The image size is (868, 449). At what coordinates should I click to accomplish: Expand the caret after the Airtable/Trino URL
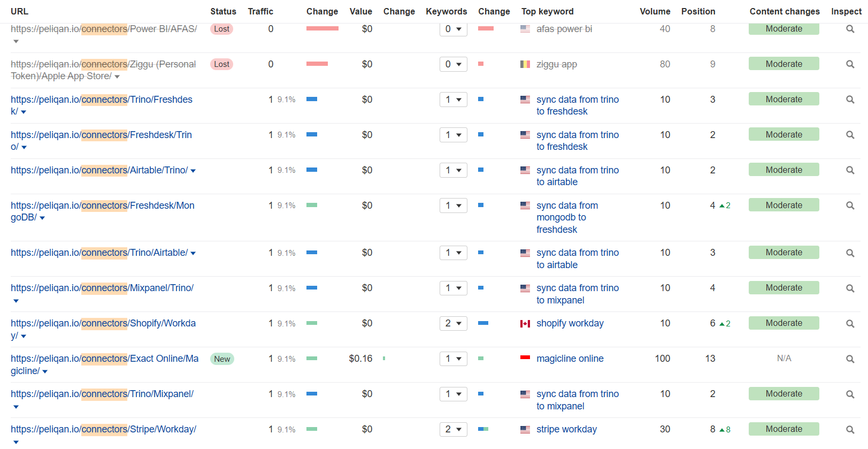click(193, 171)
